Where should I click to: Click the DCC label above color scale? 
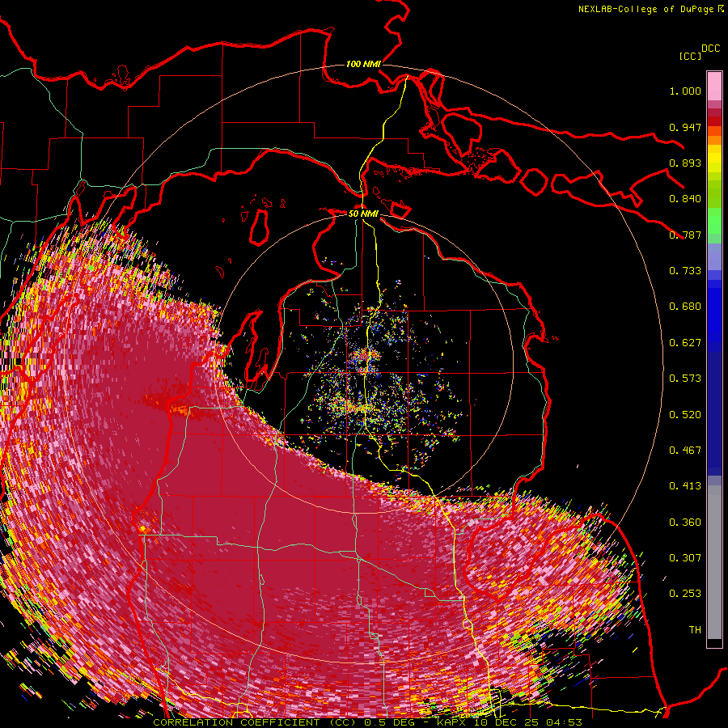710,49
